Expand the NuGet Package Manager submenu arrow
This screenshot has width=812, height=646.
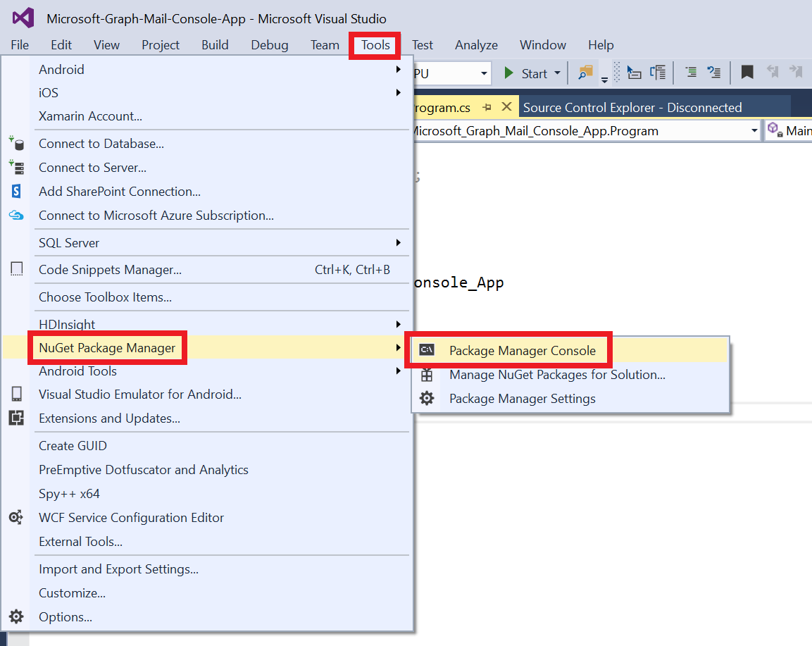click(x=398, y=347)
